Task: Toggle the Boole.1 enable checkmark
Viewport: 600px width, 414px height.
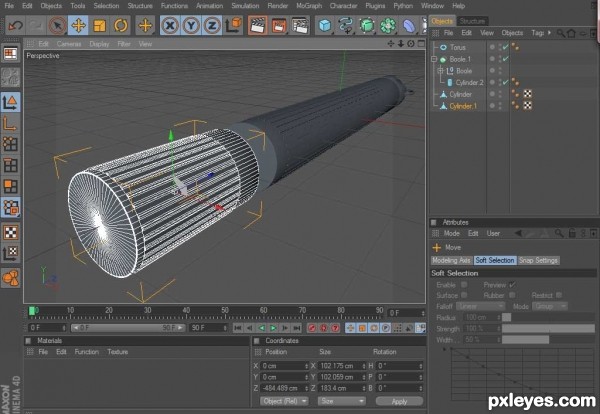Action: [506, 59]
